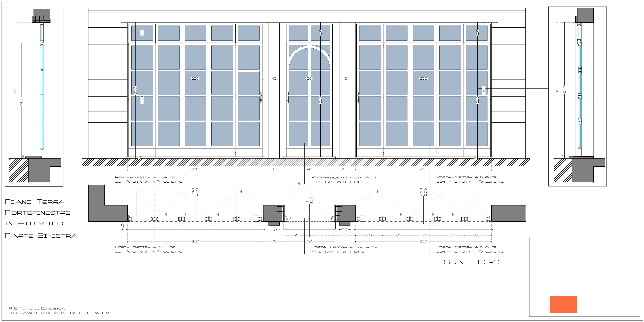This screenshot has height=322, width=644.
Task: Click the "247" dimension in the right section
Action: (x=564, y=89)
